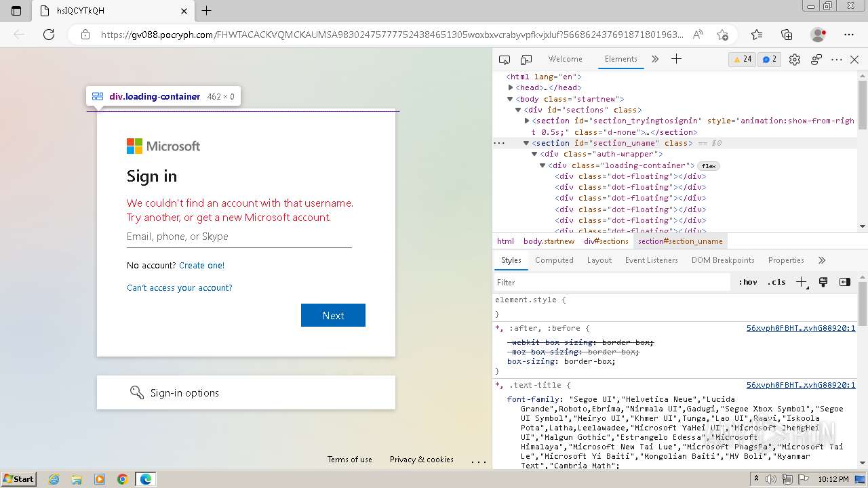868x488 pixels.
Task: Select the section#section_uname breadcrumb
Action: (680, 241)
